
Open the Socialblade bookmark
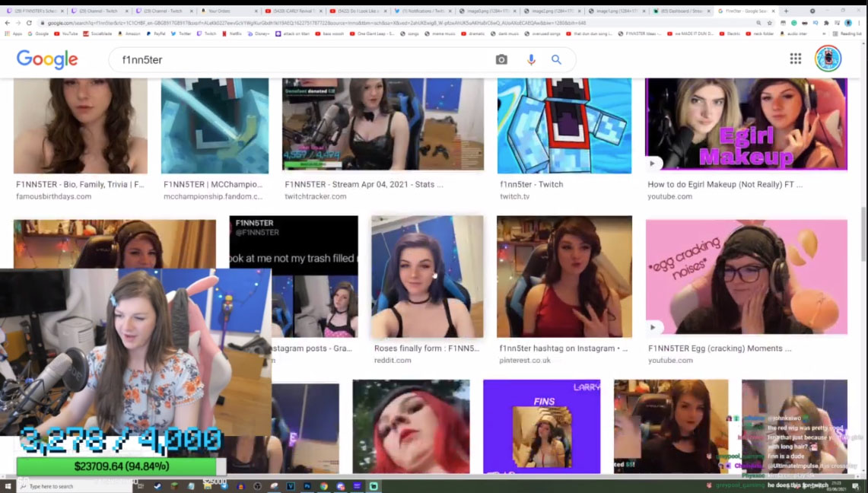(97, 33)
